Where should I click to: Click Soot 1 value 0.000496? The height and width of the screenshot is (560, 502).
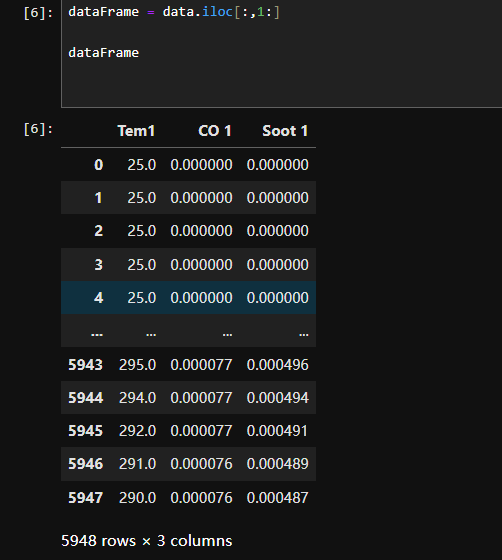tap(277, 365)
